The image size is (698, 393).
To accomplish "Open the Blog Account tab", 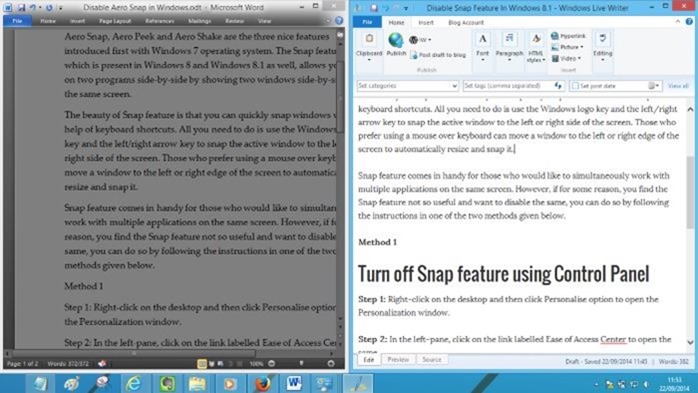I will point(466,22).
